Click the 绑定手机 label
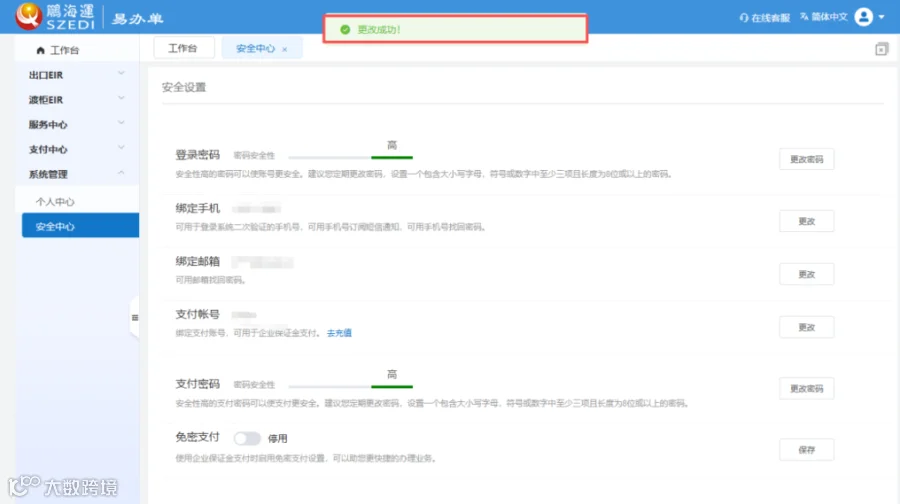This screenshot has width=900, height=504. tap(197, 208)
